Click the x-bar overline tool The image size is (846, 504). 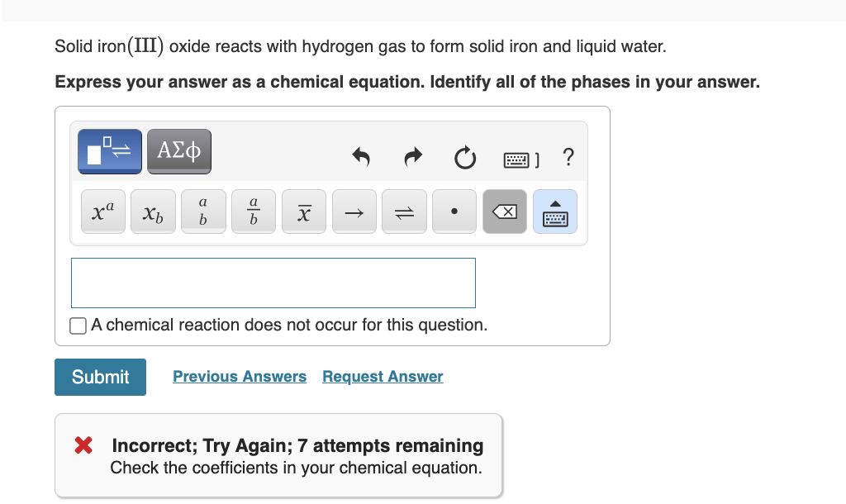(x=303, y=212)
